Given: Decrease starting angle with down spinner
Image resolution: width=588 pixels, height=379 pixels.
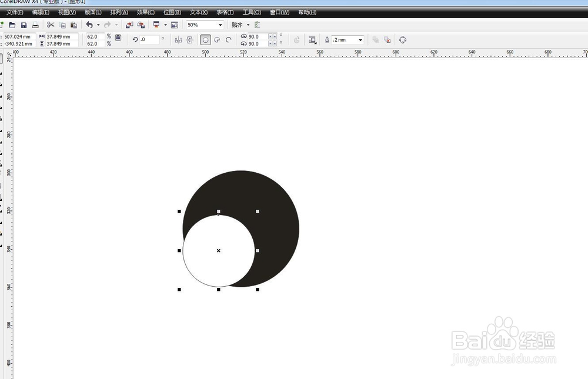Looking at the screenshot, I should pos(270,37).
